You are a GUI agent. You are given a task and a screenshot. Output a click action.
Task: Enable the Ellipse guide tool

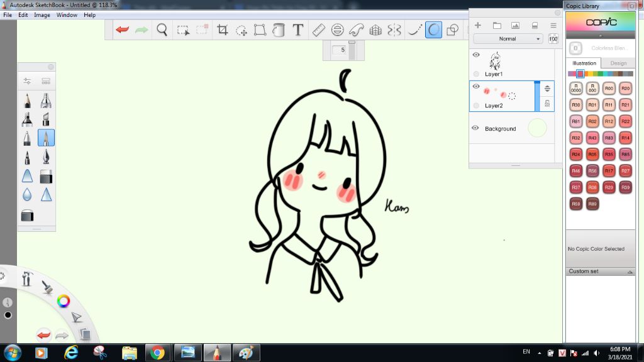pos(337,30)
